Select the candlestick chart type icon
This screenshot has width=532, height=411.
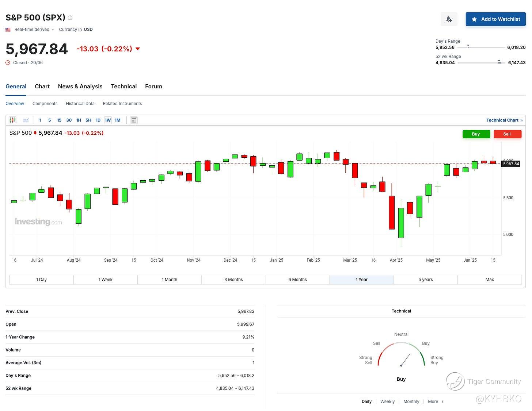[x=13, y=120]
